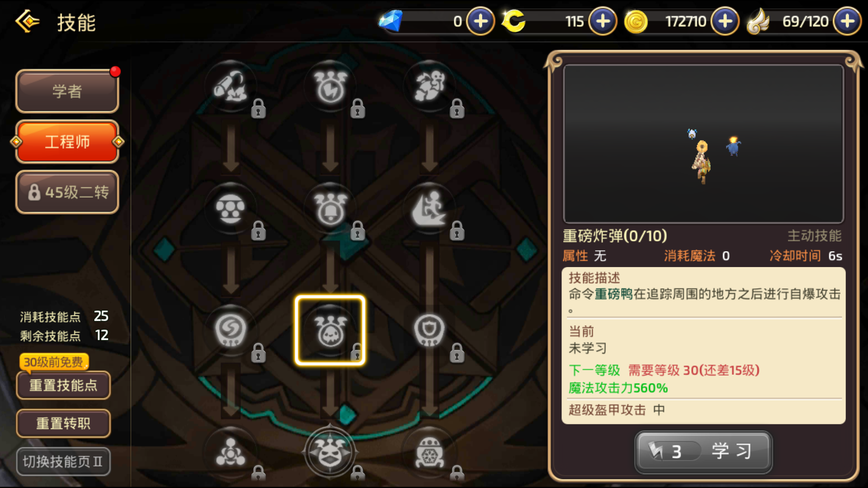Click the 重置转职 button
The width and height of the screenshot is (868, 488).
[63, 423]
